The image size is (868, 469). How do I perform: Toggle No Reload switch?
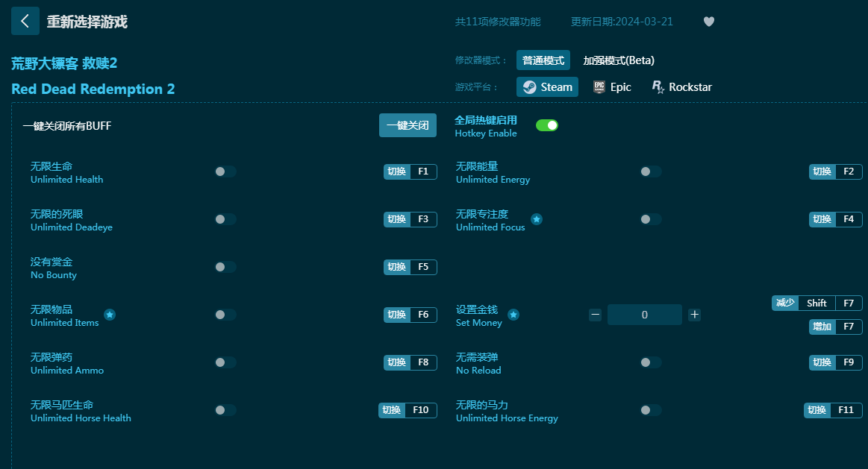pyautogui.click(x=651, y=362)
